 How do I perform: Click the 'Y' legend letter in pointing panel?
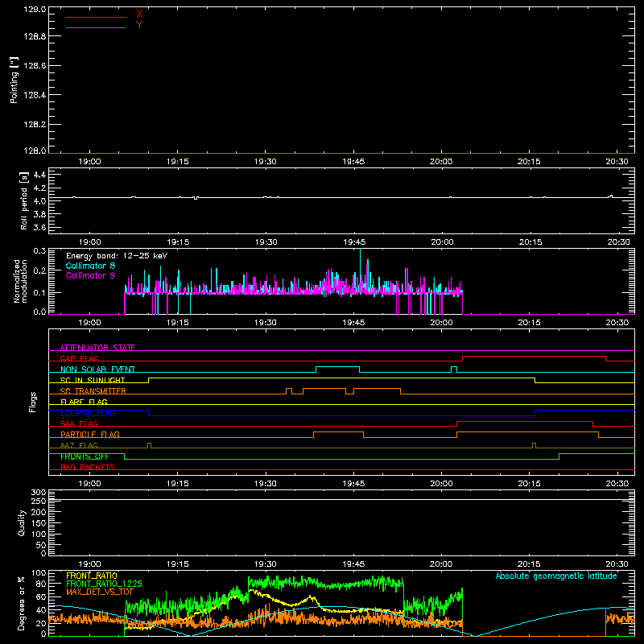tap(139, 25)
